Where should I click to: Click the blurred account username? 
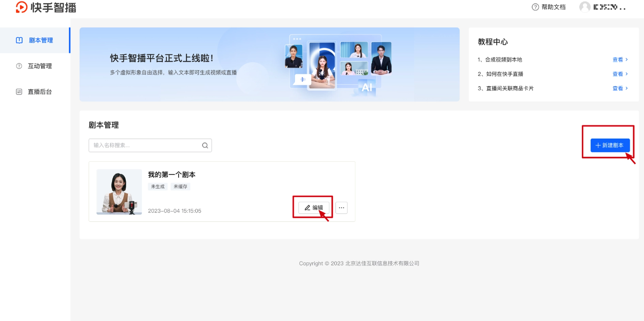tap(609, 7)
